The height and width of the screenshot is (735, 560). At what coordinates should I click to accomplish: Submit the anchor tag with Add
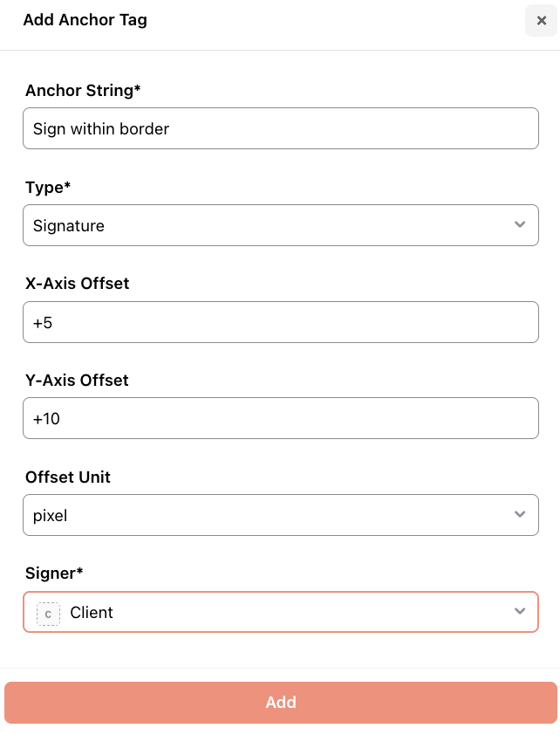280,703
